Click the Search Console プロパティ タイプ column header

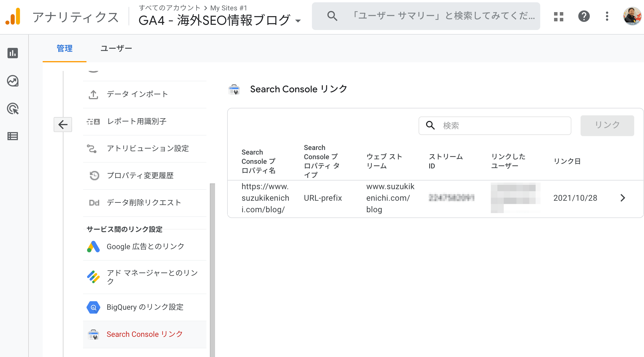[321, 161]
